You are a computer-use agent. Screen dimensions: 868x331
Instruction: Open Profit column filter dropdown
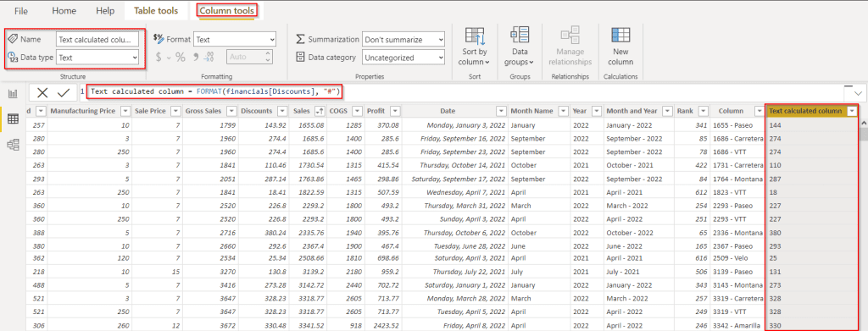395,111
